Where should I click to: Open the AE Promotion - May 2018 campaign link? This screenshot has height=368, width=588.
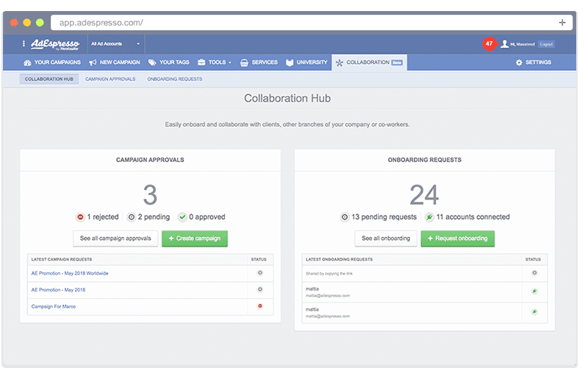coord(58,289)
